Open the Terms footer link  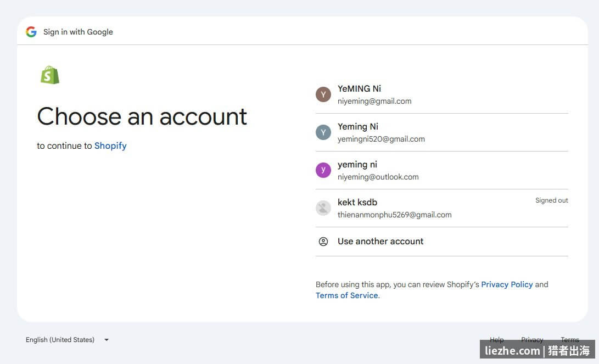click(x=569, y=339)
